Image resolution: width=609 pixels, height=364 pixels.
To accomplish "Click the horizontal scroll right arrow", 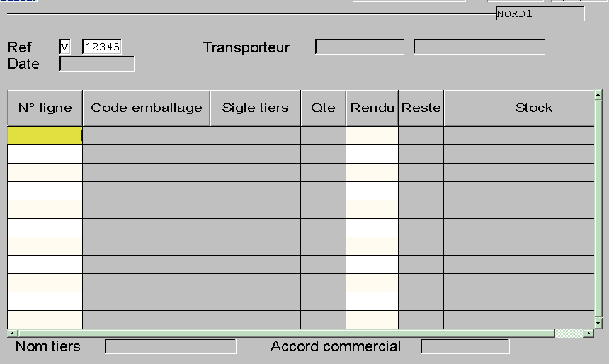I will [588, 334].
